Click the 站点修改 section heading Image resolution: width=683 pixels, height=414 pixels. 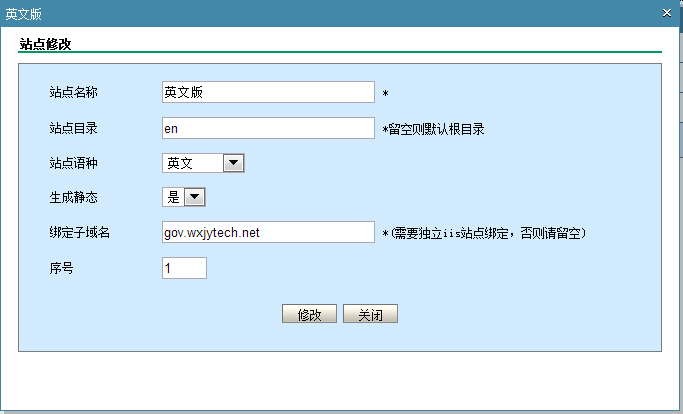[x=49, y=44]
